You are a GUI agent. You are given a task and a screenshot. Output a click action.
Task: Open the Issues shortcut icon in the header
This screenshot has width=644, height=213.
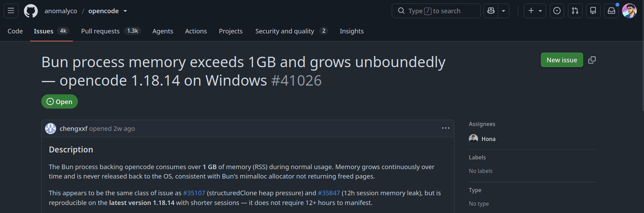(557, 11)
